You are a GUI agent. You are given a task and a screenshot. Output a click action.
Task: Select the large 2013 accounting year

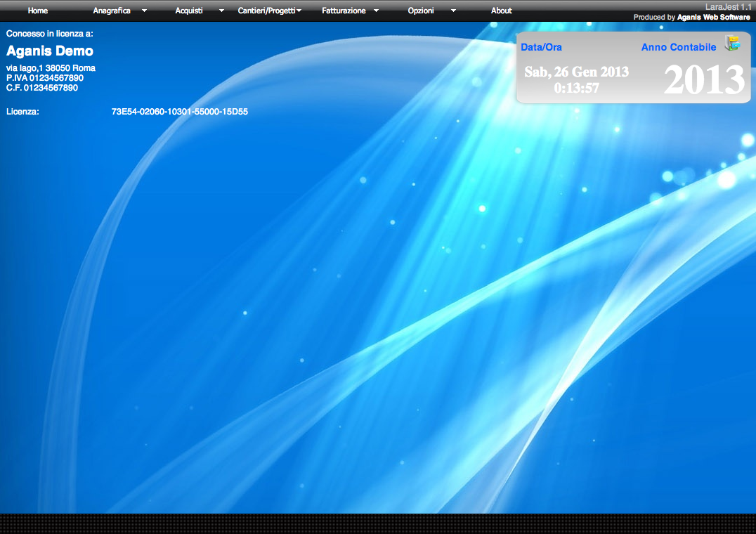(705, 79)
